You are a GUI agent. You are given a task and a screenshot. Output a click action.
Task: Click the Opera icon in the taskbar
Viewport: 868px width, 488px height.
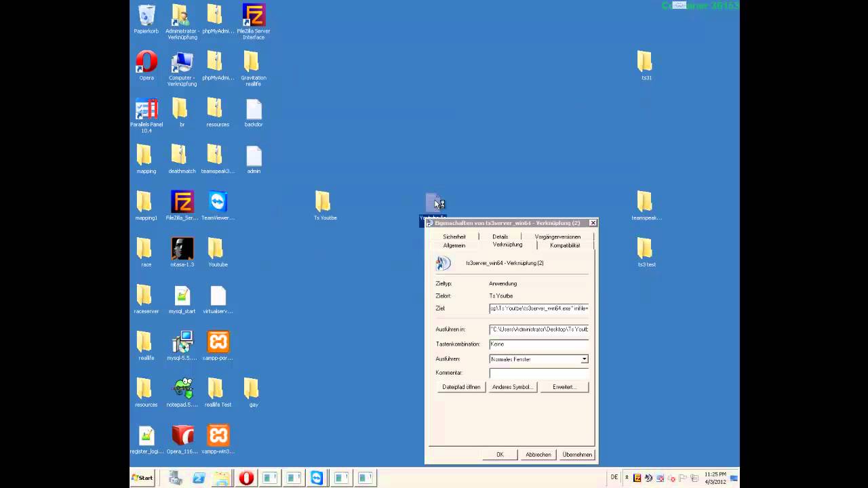pos(246,478)
